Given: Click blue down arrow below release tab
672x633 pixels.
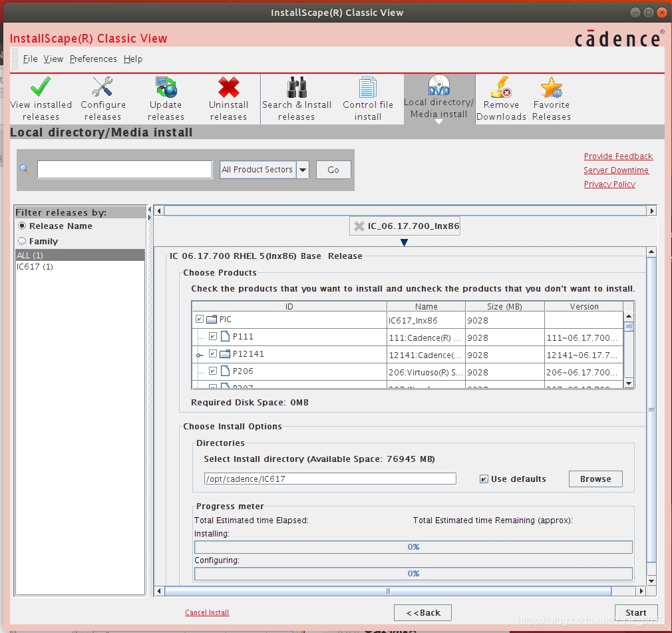Looking at the screenshot, I should (x=404, y=242).
